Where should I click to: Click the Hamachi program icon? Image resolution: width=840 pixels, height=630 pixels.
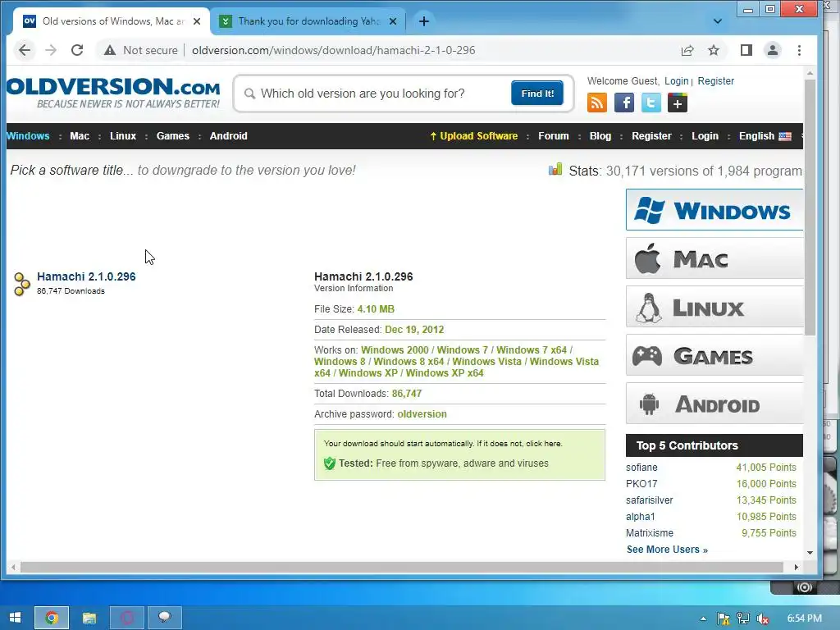pyautogui.click(x=21, y=284)
